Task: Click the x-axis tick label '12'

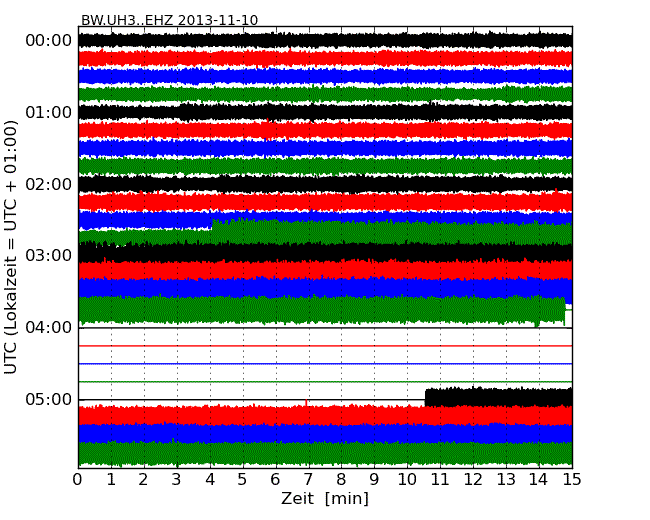Action: [x=473, y=480]
